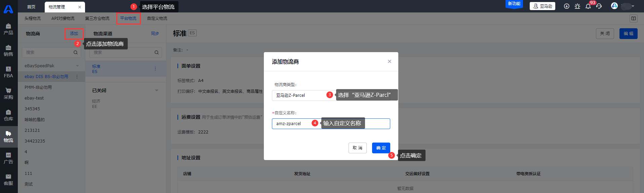The width and height of the screenshot is (644, 193).
Task: Close the 物流管理 tab with its X
Action: 80,7
